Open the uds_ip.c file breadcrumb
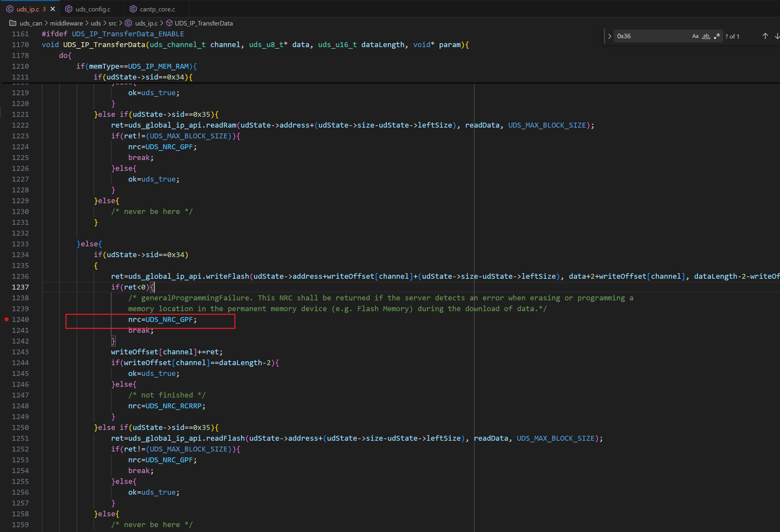This screenshot has width=780, height=532. (146, 23)
